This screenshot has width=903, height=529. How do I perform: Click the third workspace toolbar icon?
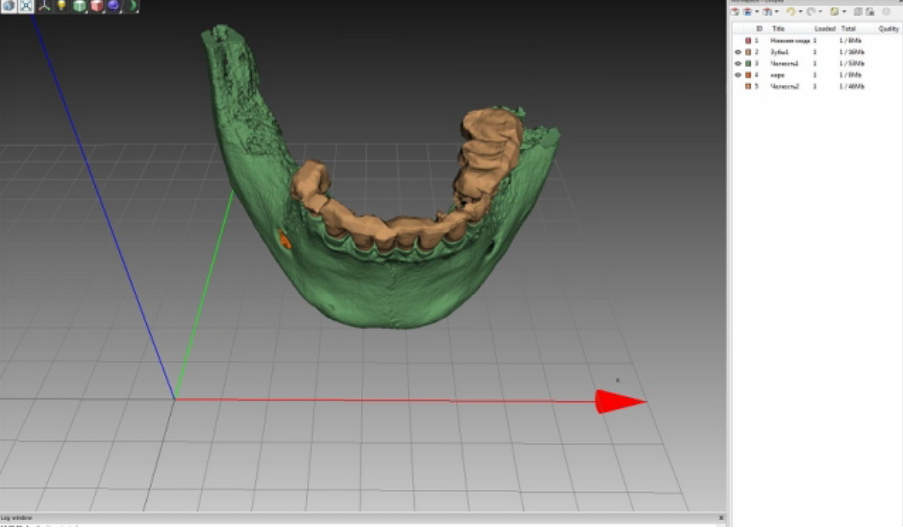[x=767, y=12]
